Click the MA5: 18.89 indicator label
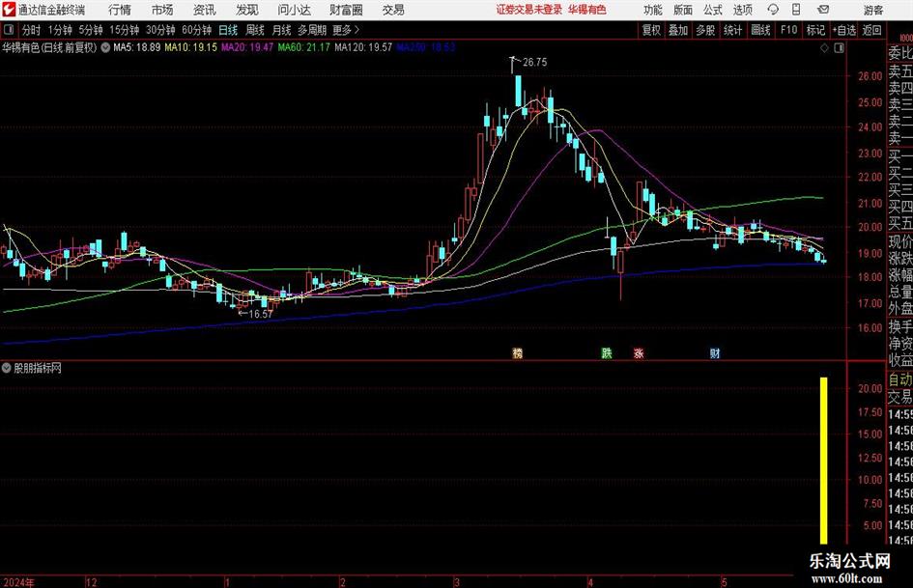This screenshot has width=913, height=588. click(136, 47)
